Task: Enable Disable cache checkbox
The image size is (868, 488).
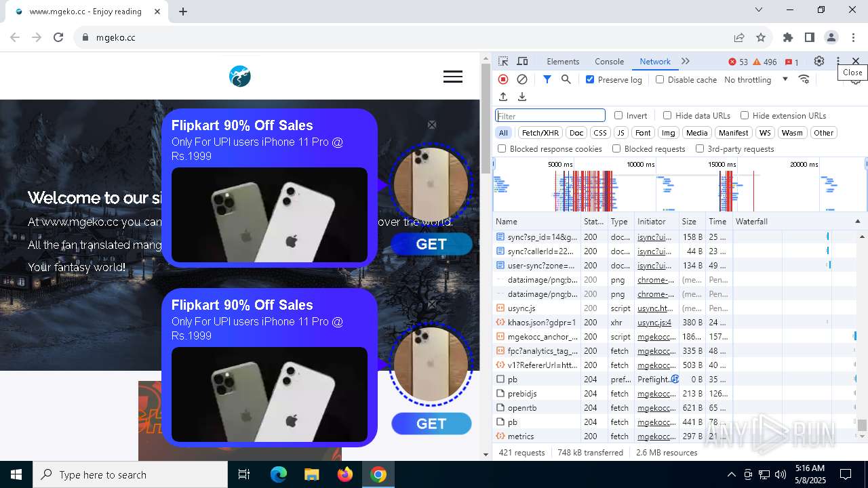Action: 660,79
